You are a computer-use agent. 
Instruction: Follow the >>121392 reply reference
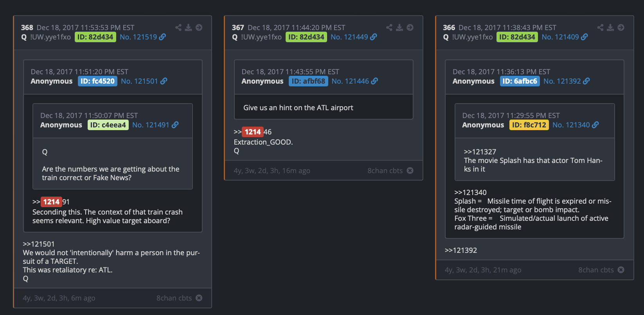pyautogui.click(x=461, y=250)
